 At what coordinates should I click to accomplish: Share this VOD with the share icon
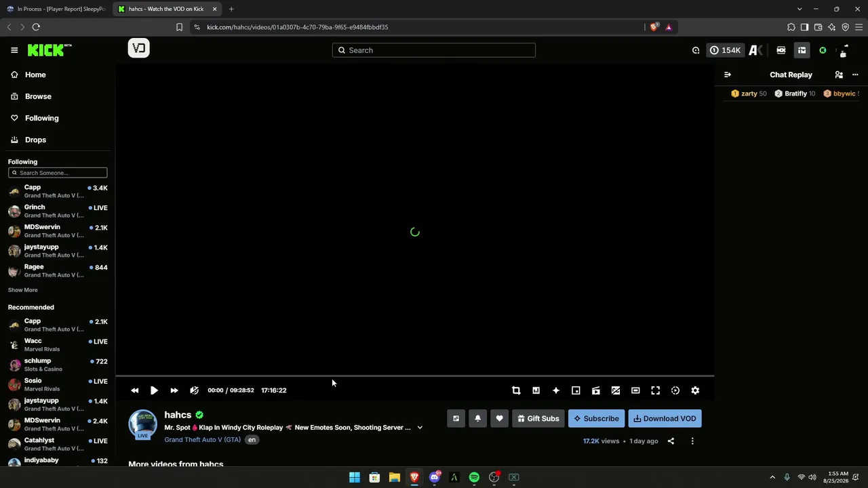(x=671, y=441)
